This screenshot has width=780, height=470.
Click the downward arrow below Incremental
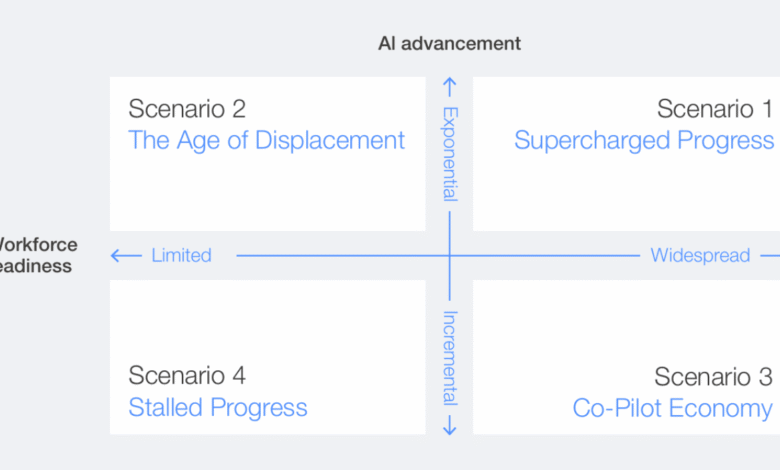click(450, 424)
